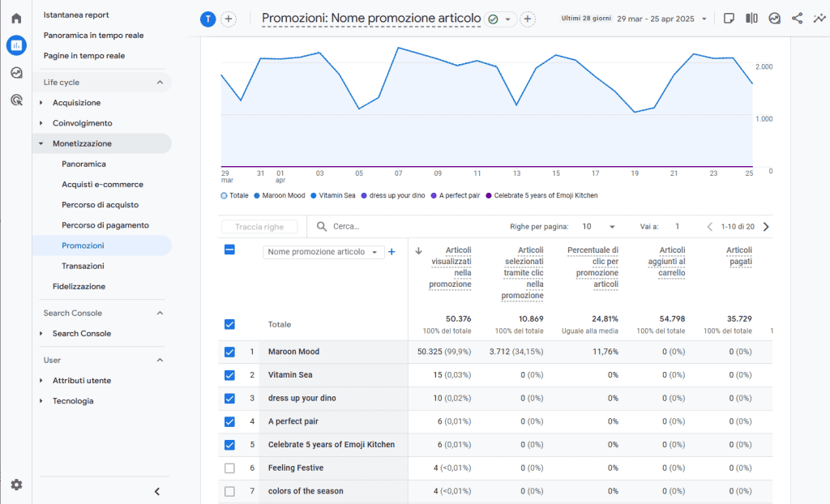830x504 pixels.
Task: Collapse the User section chevron
Action: click(160, 360)
